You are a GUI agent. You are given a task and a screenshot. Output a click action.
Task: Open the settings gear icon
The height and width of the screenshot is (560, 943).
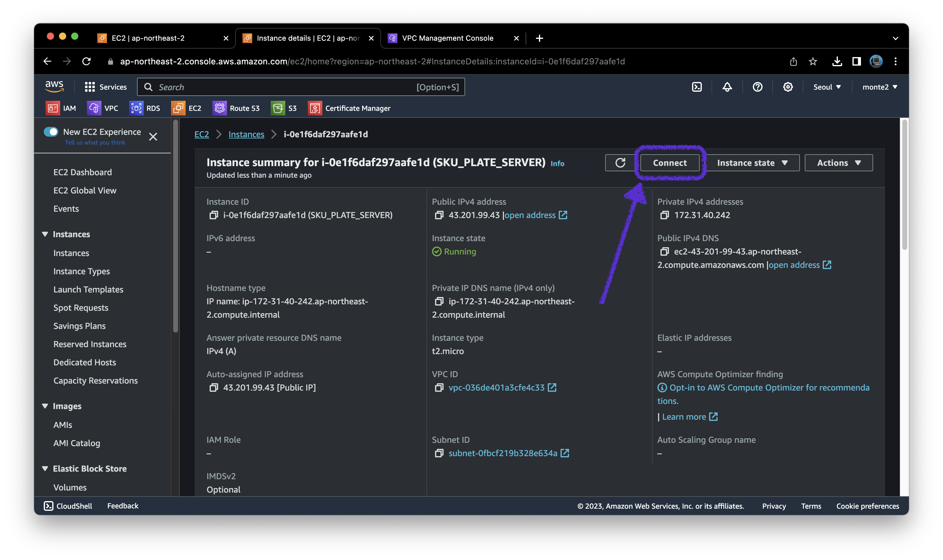coord(788,87)
